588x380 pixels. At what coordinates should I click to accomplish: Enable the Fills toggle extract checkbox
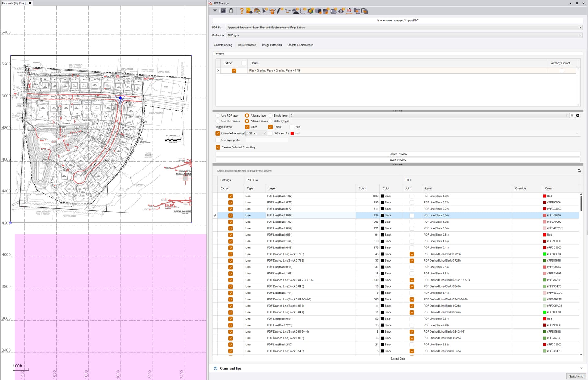point(292,127)
